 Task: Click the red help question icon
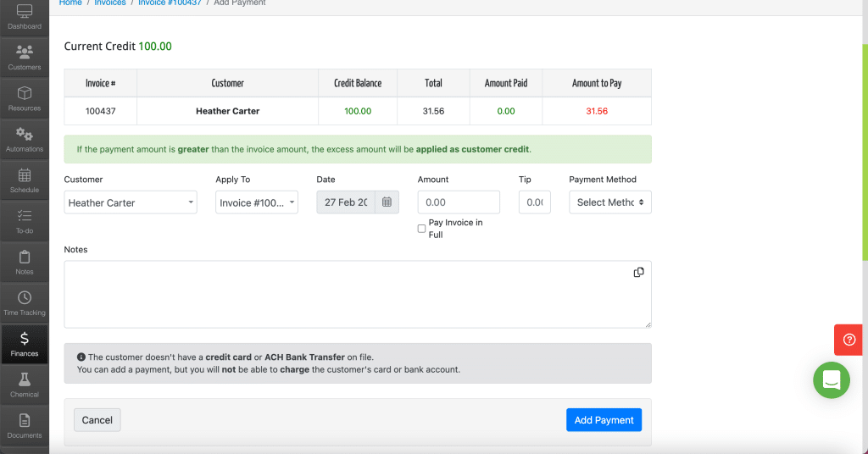click(849, 340)
